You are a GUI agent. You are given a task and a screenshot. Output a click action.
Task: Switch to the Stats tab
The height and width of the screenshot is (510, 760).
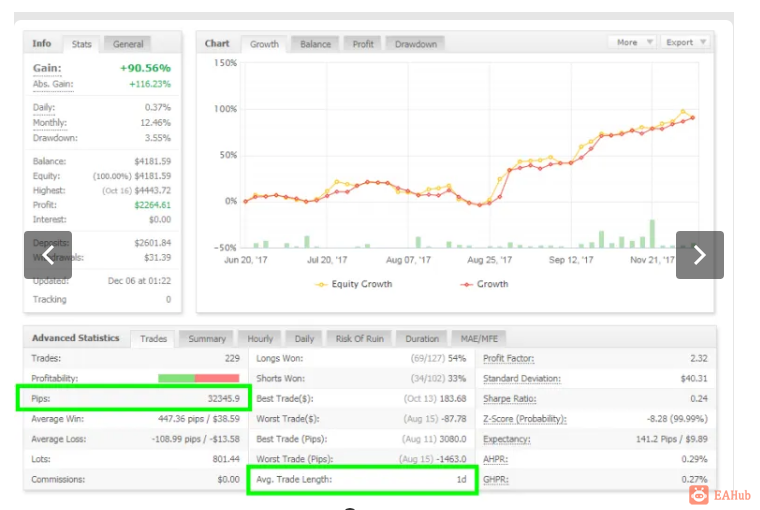[x=81, y=44]
